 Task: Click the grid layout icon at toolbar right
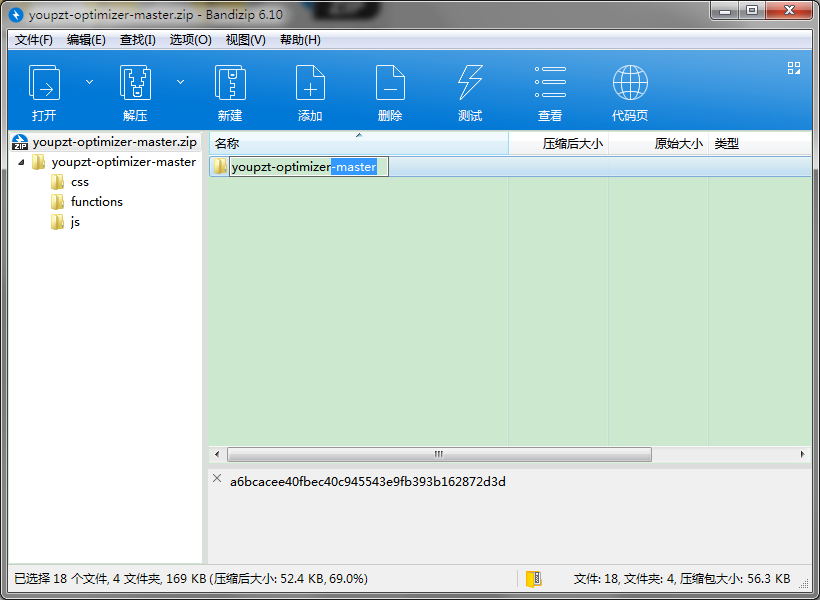(x=794, y=68)
